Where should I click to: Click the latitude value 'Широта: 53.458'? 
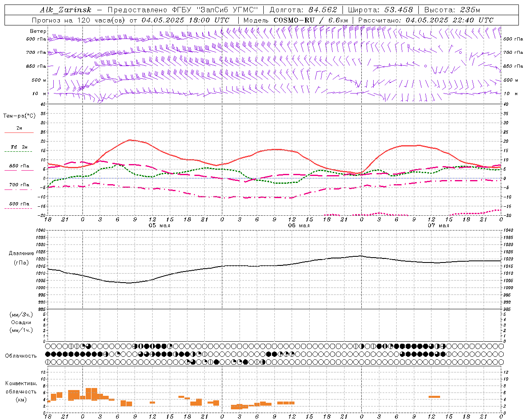click(380, 10)
